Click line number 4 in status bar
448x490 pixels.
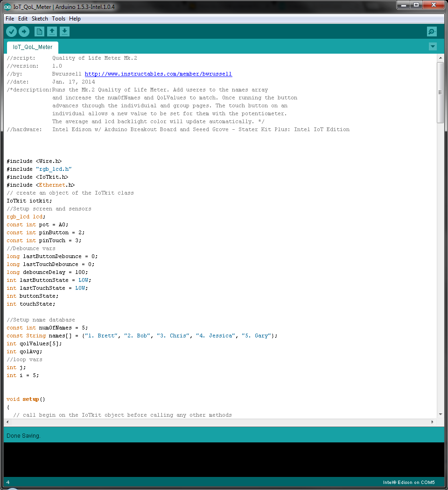(8, 482)
